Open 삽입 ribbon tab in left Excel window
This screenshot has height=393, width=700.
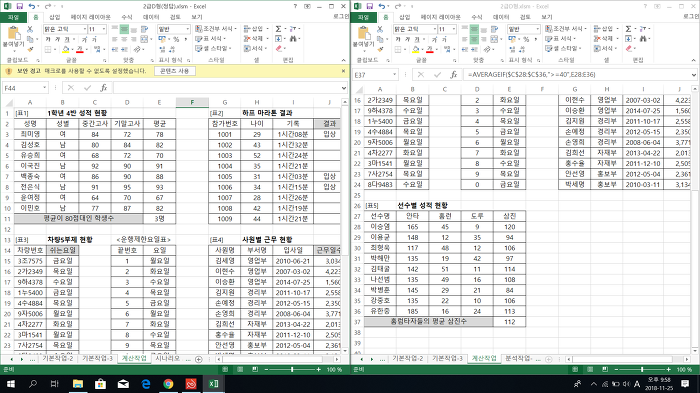point(54,17)
